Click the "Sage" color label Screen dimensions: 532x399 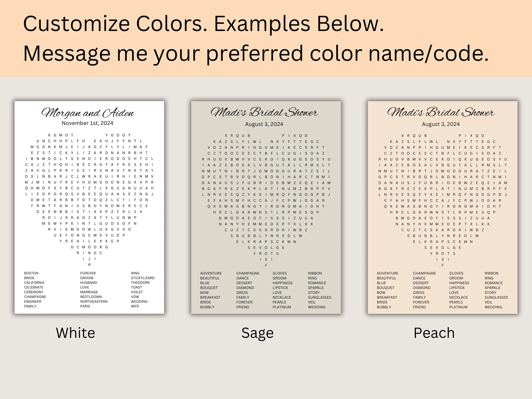point(257,333)
